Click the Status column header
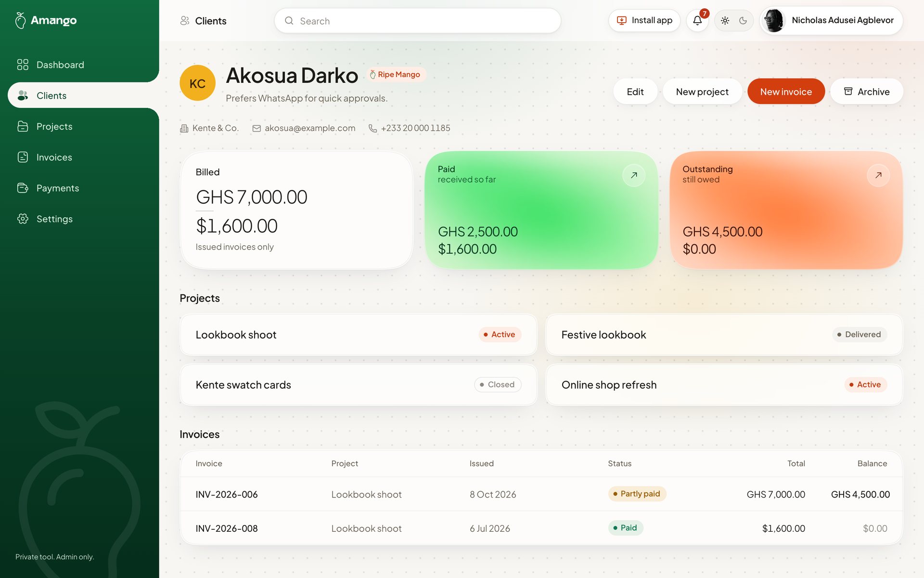This screenshot has height=578, width=924. (x=619, y=463)
